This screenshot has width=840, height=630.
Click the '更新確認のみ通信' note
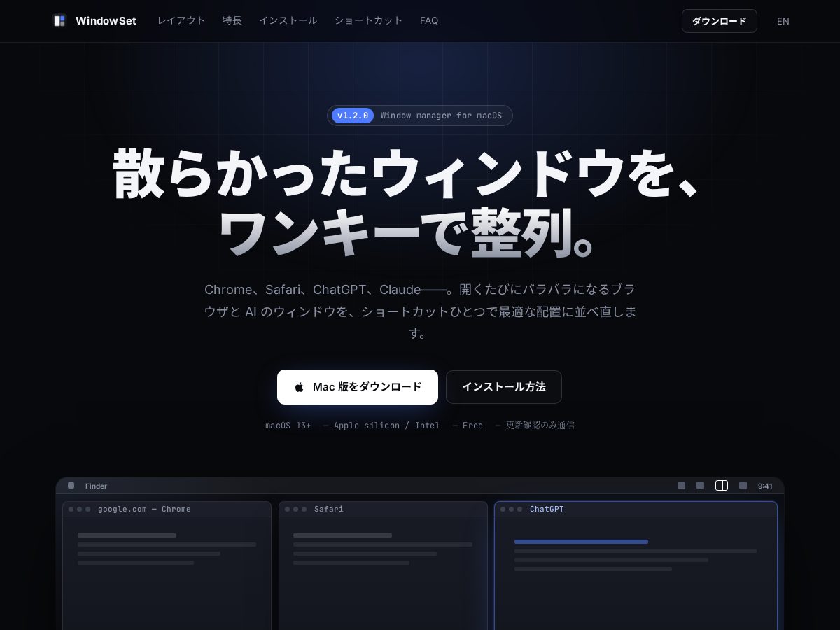(x=540, y=426)
